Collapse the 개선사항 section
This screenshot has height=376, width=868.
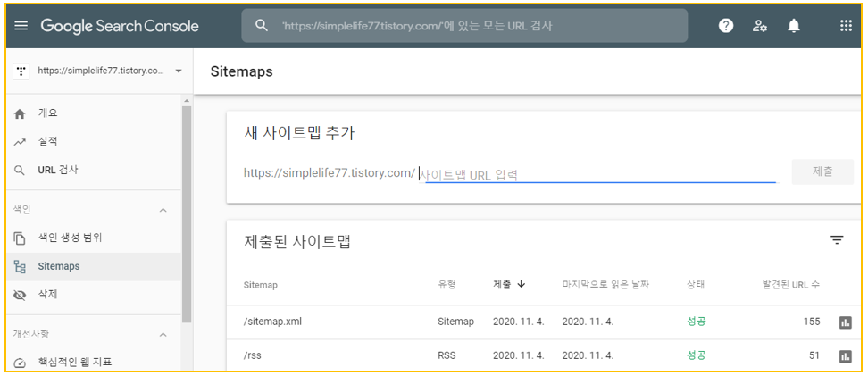tap(163, 334)
